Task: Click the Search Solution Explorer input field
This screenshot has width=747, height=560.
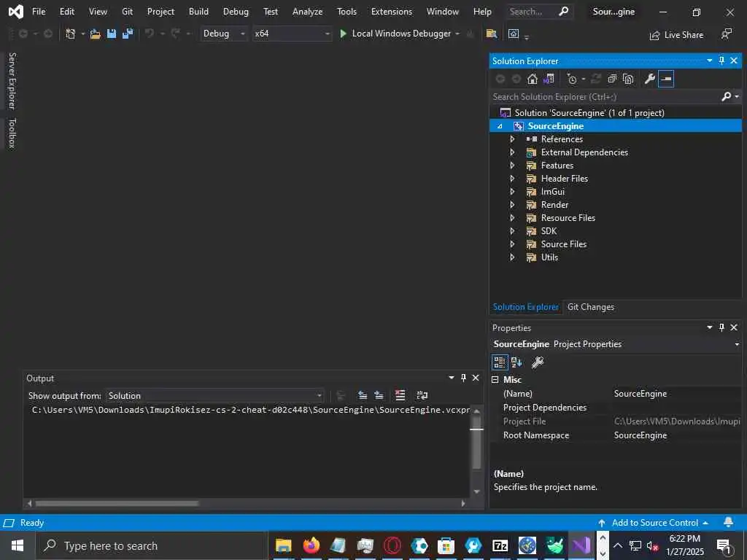Action: pyautogui.click(x=605, y=97)
